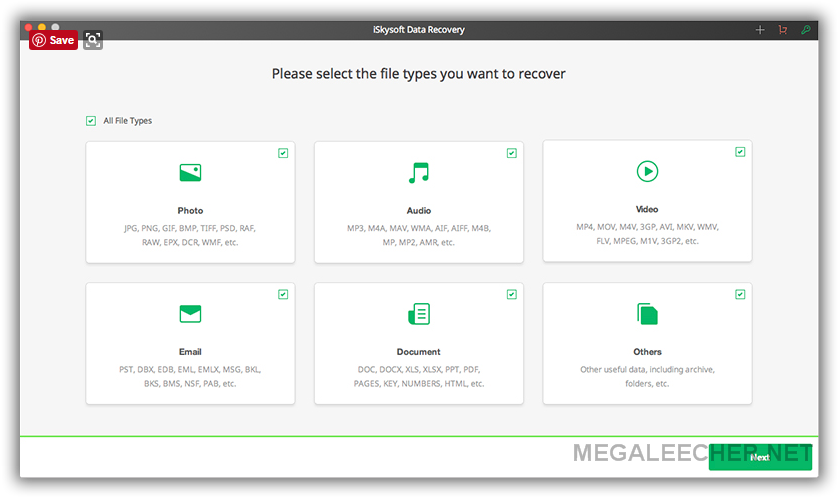839x498 pixels.
Task: Click the green key registration icon
Action: click(x=806, y=30)
